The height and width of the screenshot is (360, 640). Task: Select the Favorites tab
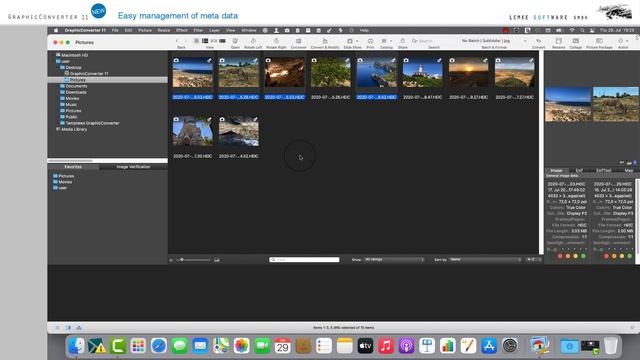pos(73,167)
